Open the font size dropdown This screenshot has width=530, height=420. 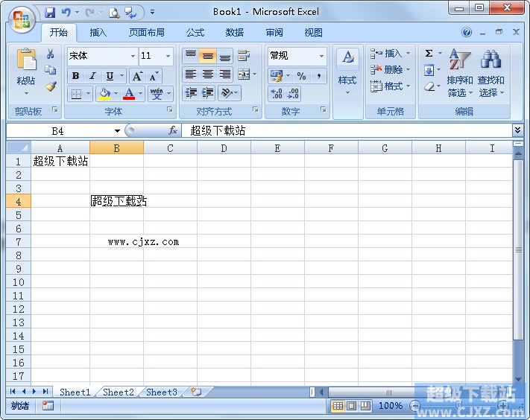[x=168, y=56]
